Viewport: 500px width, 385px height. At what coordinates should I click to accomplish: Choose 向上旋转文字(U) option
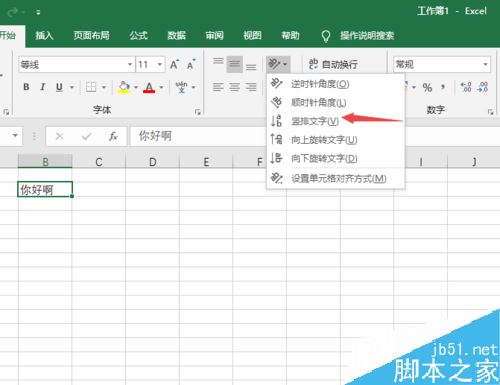(x=336, y=139)
